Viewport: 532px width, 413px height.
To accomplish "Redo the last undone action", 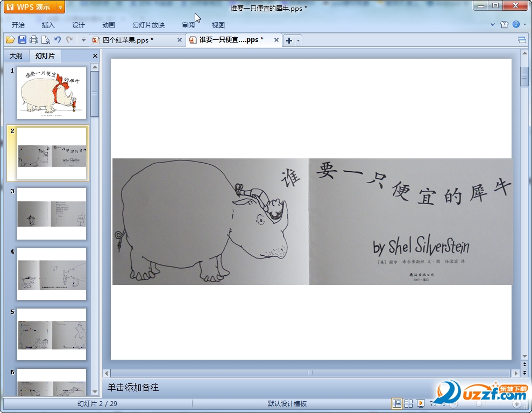I will tap(69, 40).
